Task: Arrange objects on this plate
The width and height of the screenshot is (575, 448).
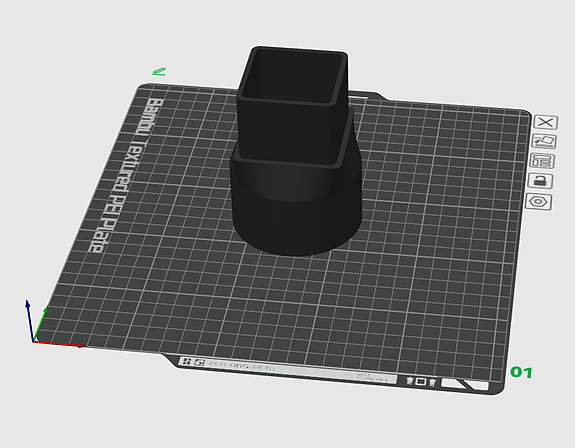Action: pos(542,161)
